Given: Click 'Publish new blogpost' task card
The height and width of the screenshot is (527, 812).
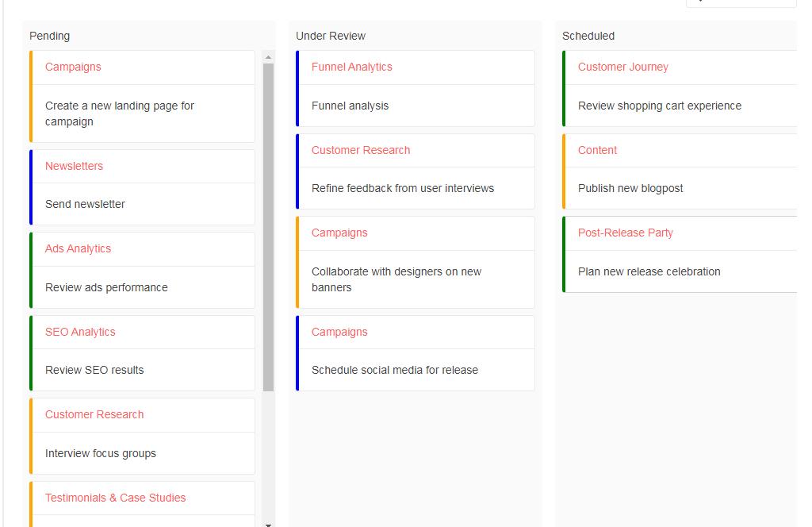Looking at the screenshot, I should coord(630,188).
